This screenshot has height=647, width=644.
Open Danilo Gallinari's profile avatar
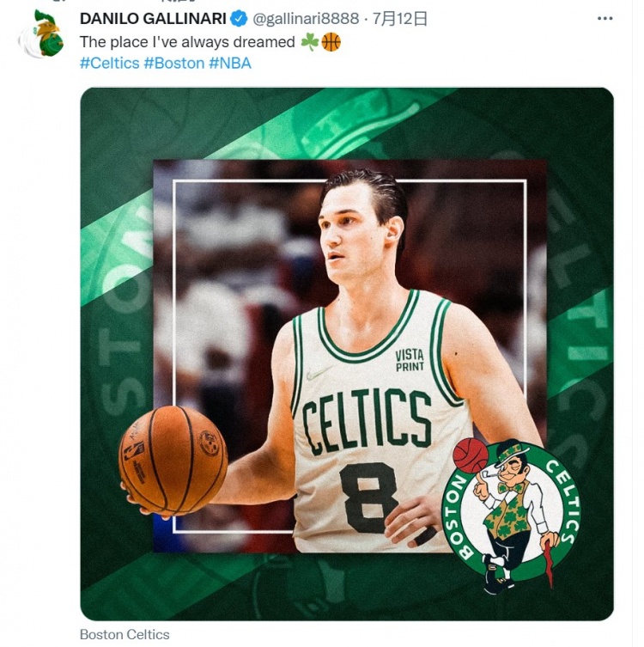pyautogui.click(x=41, y=34)
